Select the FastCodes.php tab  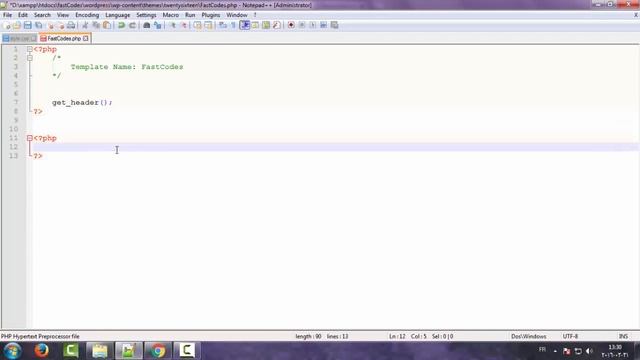coord(64,38)
